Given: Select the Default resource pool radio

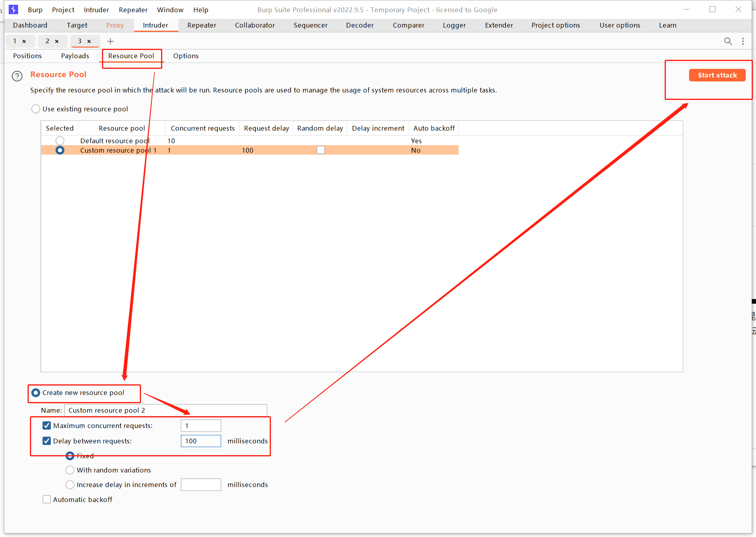Looking at the screenshot, I should click(x=60, y=140).
